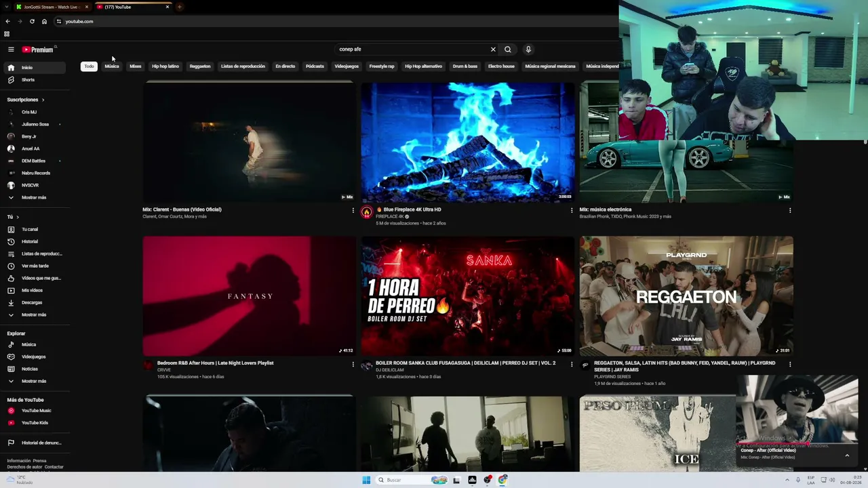Go back with the browser back arrow
The width and height of the screenshot is (868, 488).
click(7, 22)
